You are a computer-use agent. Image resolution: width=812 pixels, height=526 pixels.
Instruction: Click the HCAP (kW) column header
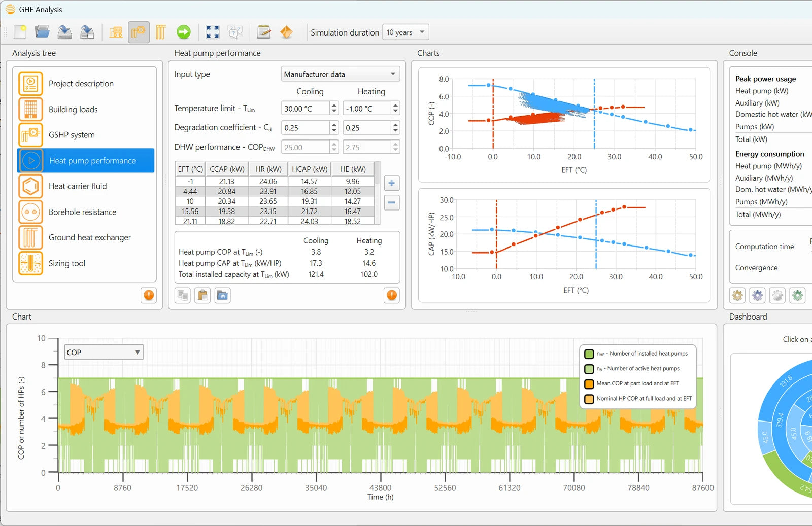[x=310, y=169]
